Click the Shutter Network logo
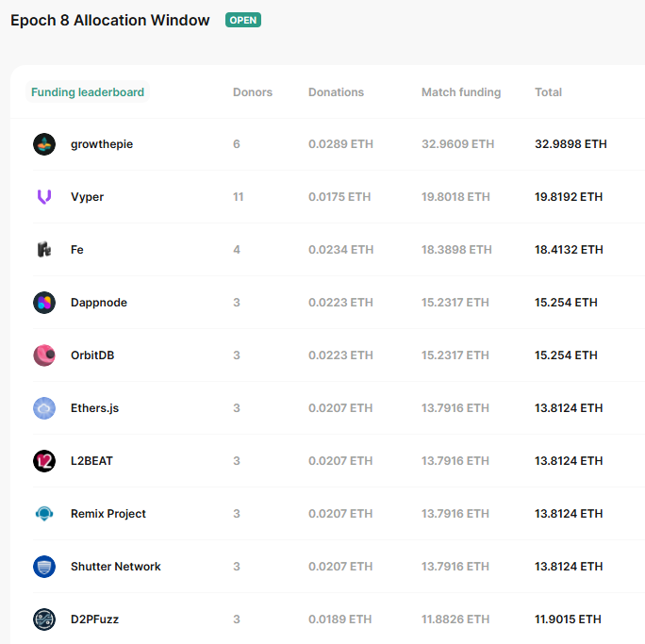The width and height of the screenshot is (645, 644). point(44,567)
